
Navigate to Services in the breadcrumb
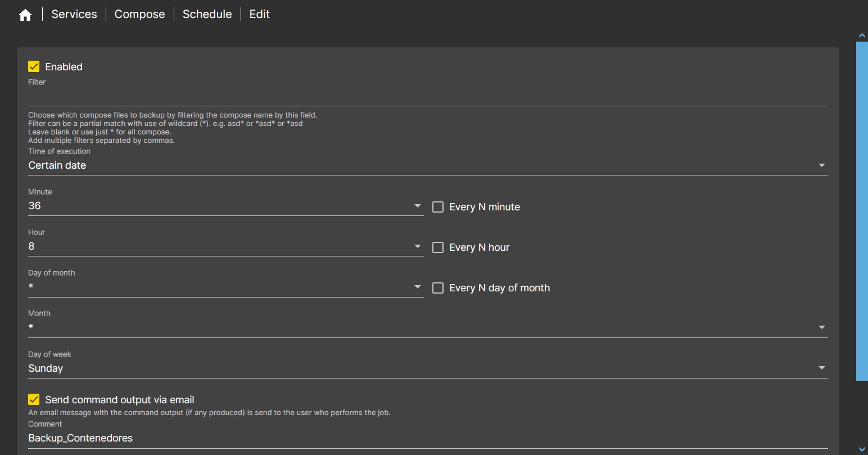[74, 14]
